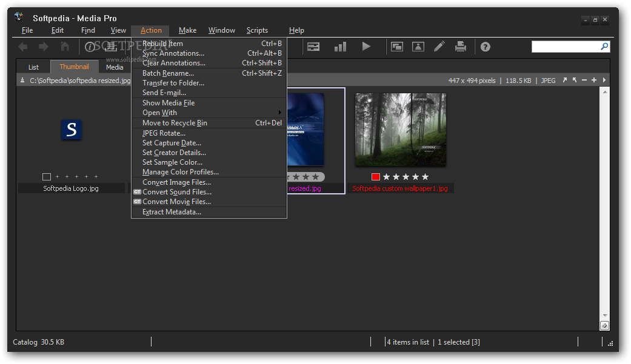Screen dimensions: 631x364
Task: Set third star rating on custom wallpaper1
Action: click(x=406, y=177)
